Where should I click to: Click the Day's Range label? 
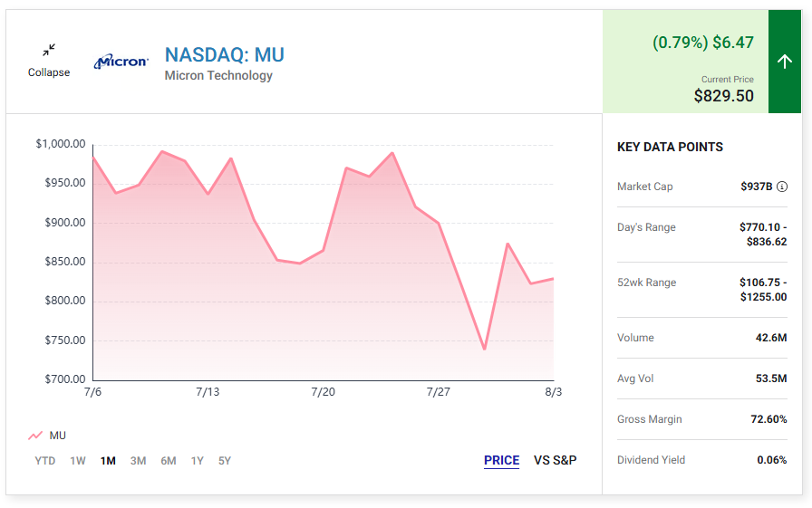[x=646, y=227]
